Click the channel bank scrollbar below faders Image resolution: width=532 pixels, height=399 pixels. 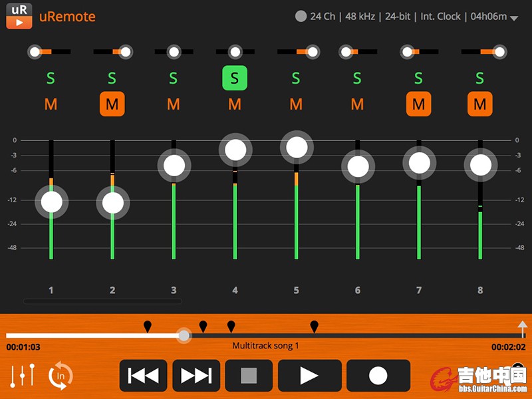point(102,301)
